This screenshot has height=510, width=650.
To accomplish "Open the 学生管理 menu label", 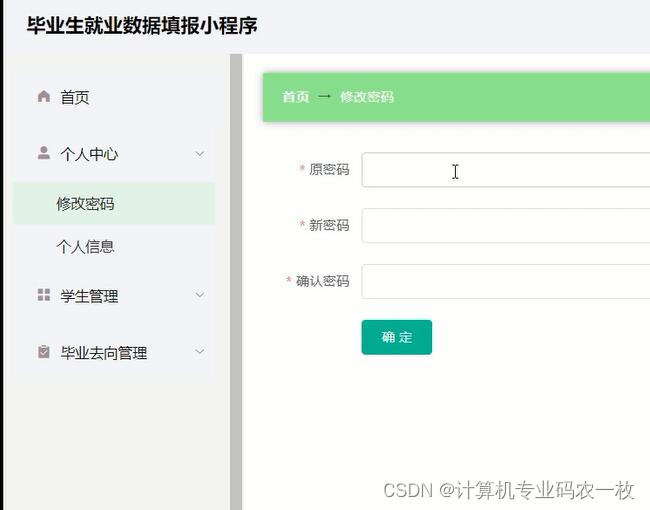I will coord(89,296).
